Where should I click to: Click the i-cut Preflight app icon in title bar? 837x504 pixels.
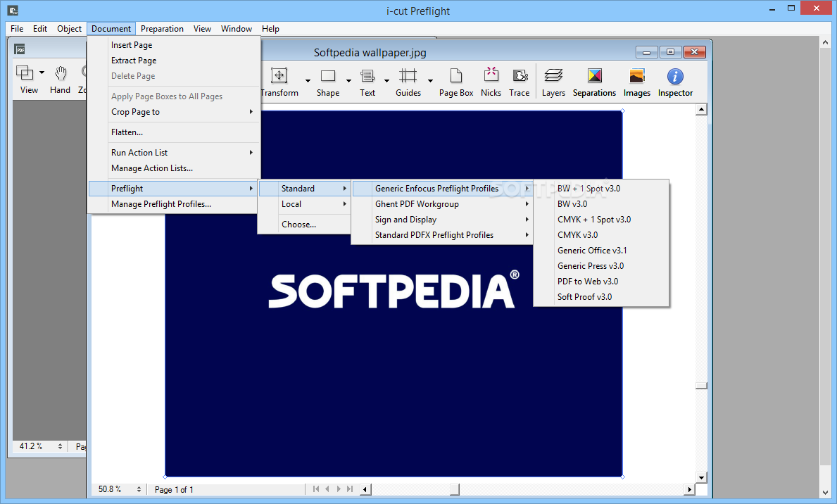click(x=13, y=10)
